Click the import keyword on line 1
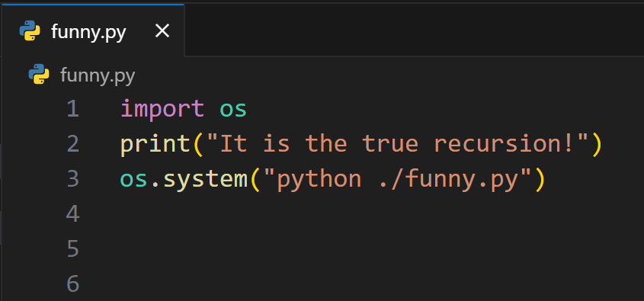 tap(162, 109)
